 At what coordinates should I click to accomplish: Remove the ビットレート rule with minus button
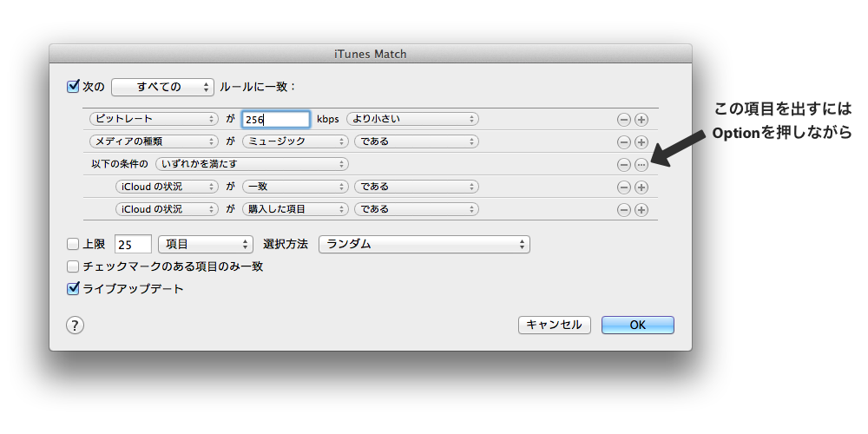tap(624, 120)
